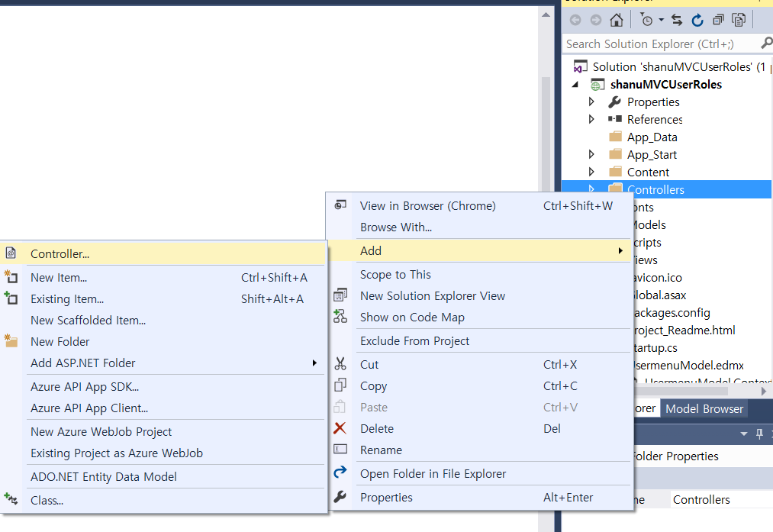Click the Folder Properties header text
Image resolution: width=773 pixels, height=532 pixels.
click(675, 456)
